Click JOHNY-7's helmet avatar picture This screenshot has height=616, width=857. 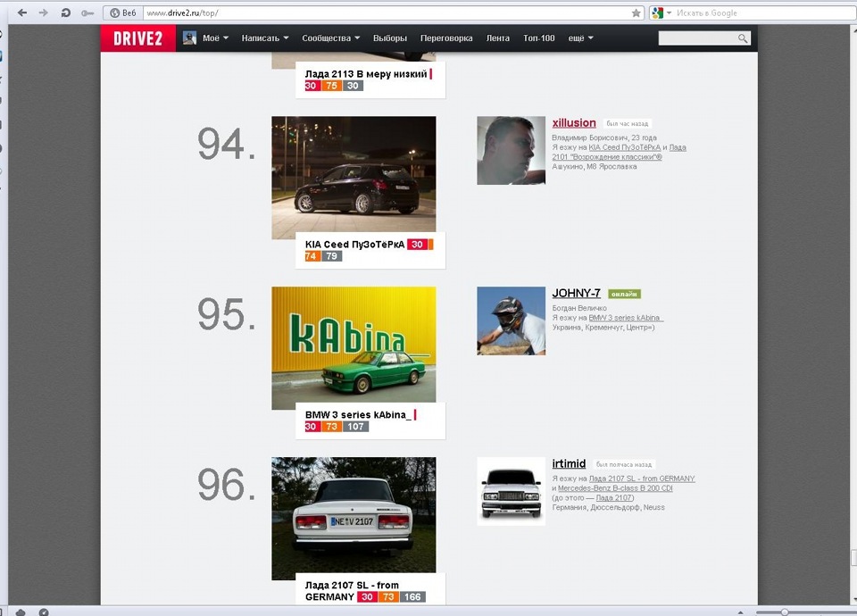coord(511,320)
